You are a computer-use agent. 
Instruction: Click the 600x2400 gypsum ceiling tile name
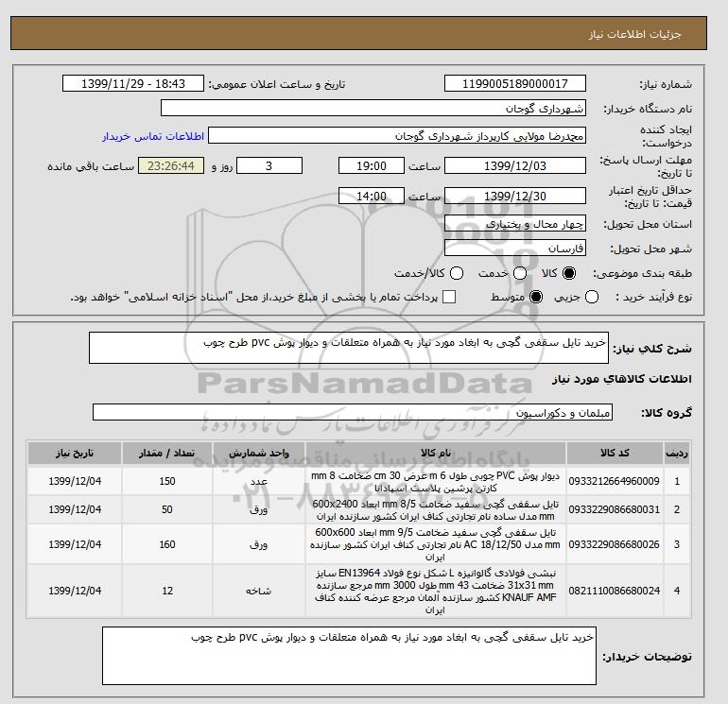tap(436, 510)
